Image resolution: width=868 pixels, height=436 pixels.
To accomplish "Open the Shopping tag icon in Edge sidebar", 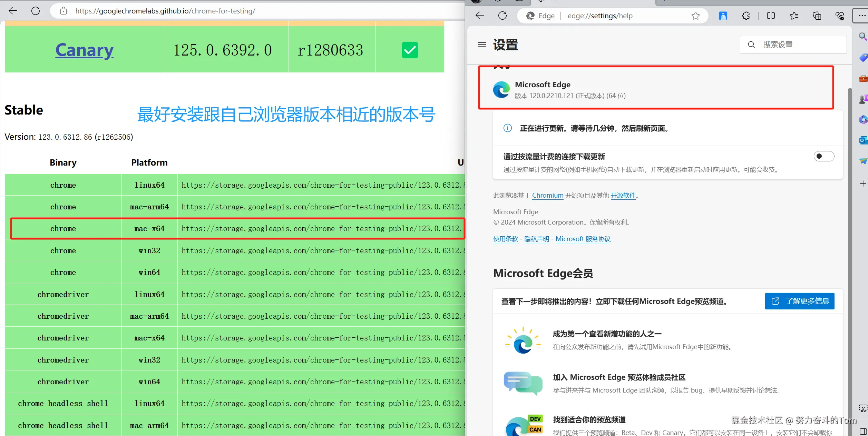I will [863, 57].
